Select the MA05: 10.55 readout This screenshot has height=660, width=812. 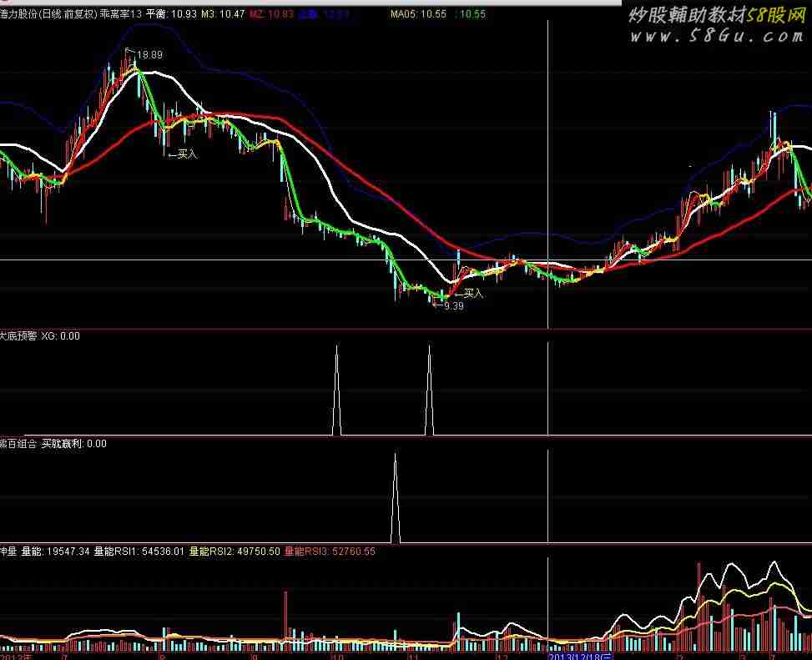(418, 14)
